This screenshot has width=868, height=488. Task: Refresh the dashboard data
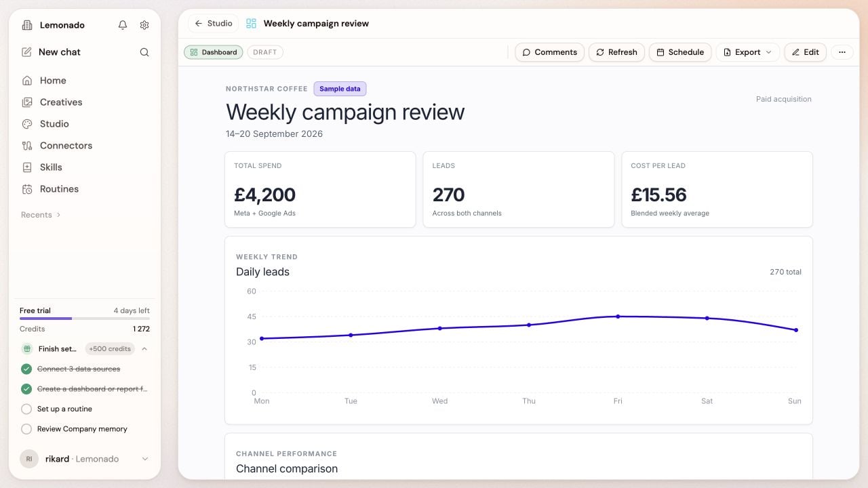616,52
